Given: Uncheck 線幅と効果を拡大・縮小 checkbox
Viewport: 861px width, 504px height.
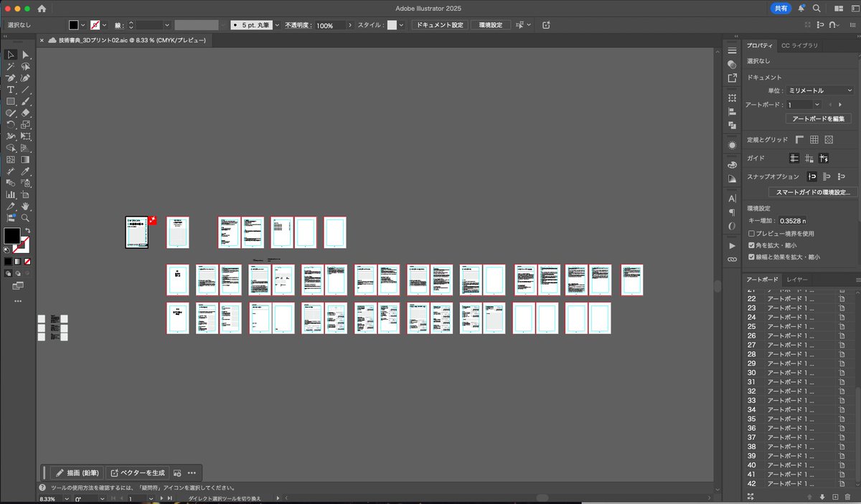Looking at the screenshot, I should point(751,257).
